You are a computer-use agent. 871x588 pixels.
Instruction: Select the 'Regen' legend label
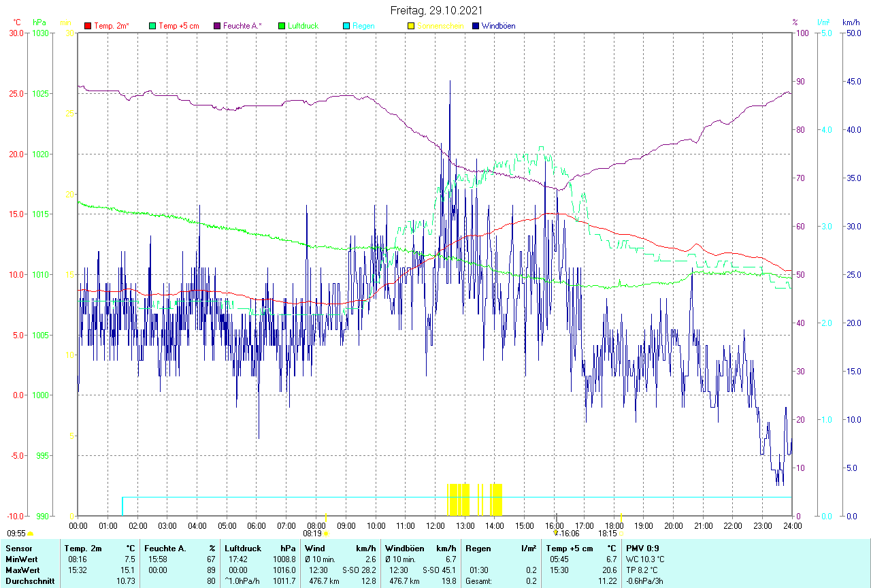(x=363, y=26)
